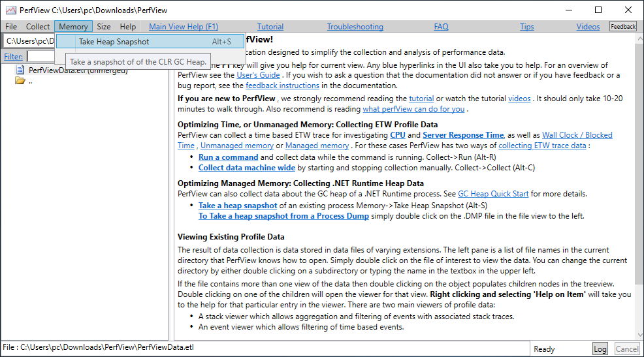Screen dimensions: 644x357
Task: Click 'Optimizing Managed Memory' heading
Action: tap(300, 183)
